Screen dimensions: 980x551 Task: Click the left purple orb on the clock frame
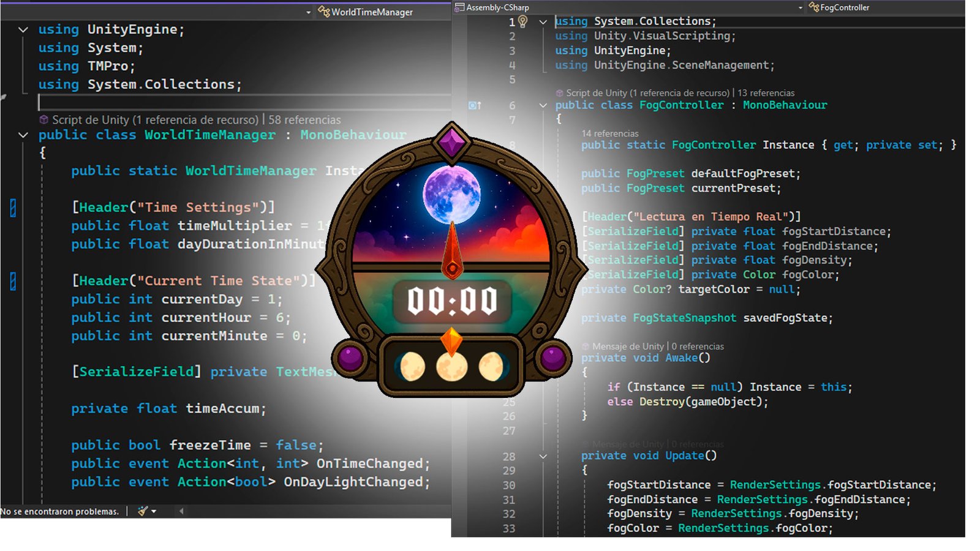pyautogui.click(x=350, y=357)
